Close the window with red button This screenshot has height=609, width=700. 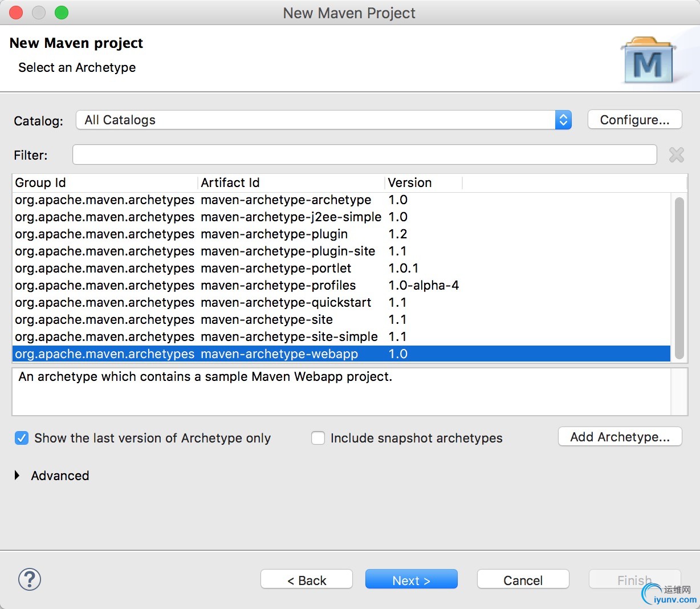point(16,13)
